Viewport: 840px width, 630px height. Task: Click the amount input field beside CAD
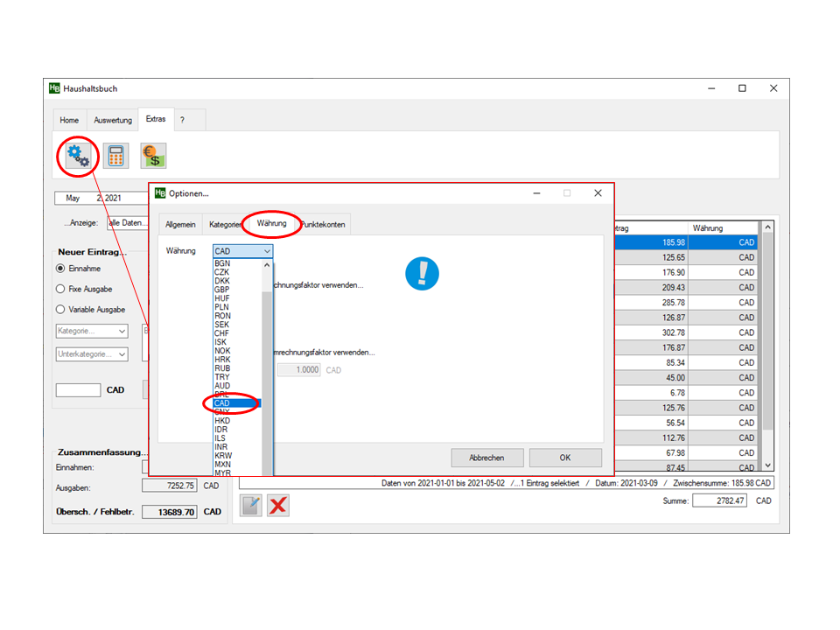coord(78,390)
